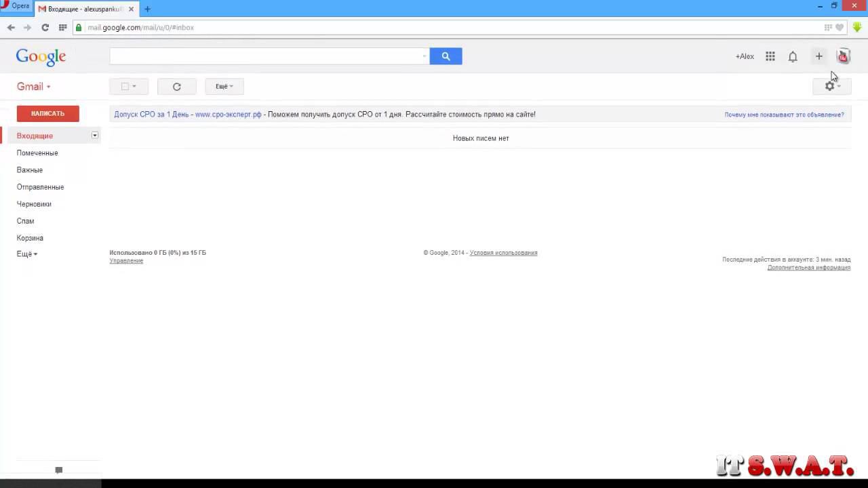Screen dimensions: 868x488
Task: Click the НАПИСАТЬ compose button
Action: pos(47,113)
